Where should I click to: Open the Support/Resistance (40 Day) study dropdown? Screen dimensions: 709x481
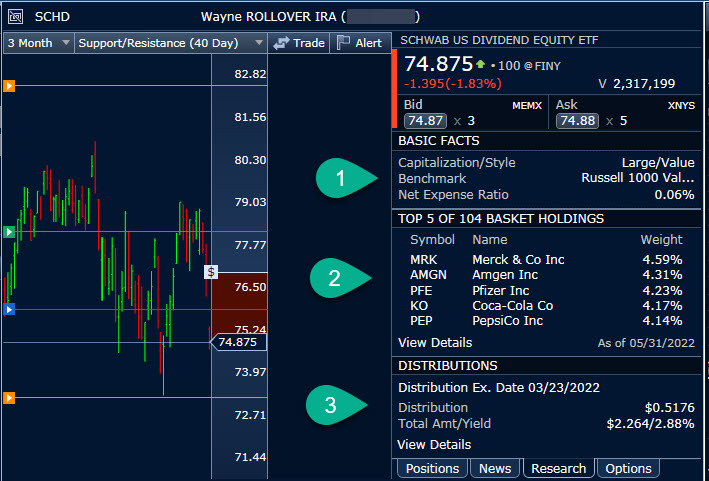pyautogui.click(x=170, y=43)
